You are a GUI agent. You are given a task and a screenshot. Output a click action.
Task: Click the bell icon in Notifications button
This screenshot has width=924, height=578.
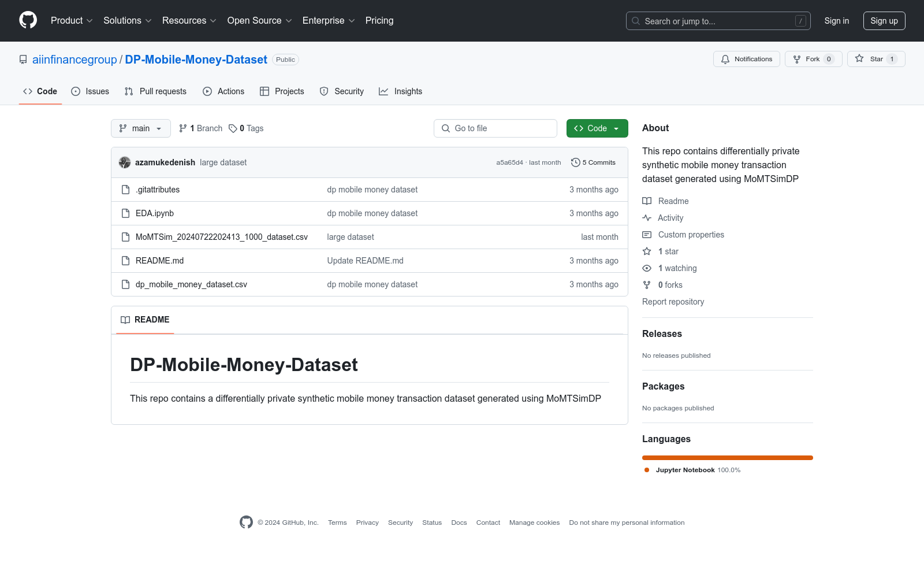[725, 59]
